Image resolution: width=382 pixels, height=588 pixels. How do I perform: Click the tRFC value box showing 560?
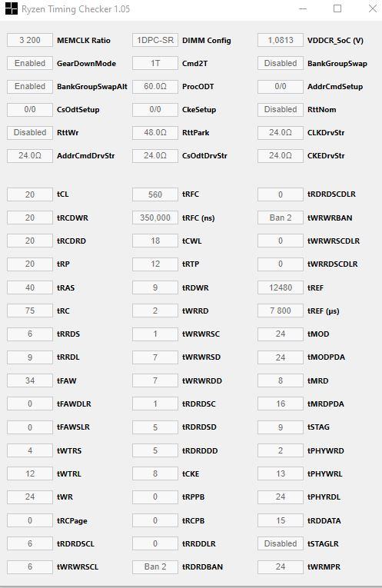[x=155, y=194]
